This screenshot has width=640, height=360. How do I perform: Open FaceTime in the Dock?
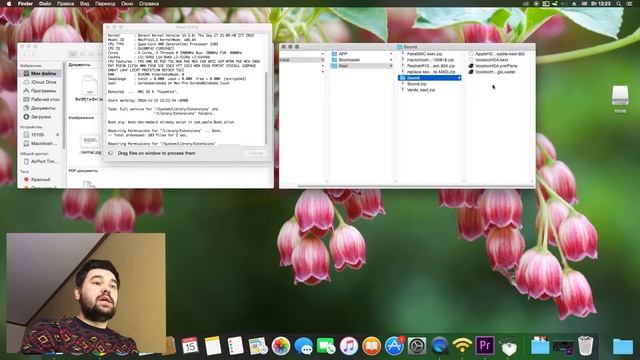(326, 346)
